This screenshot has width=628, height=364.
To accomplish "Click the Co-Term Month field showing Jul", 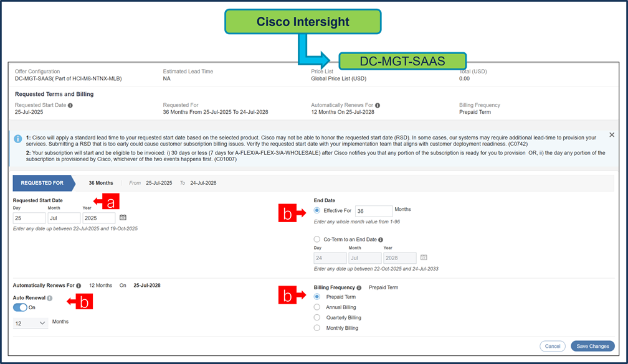I will [365, 258].
